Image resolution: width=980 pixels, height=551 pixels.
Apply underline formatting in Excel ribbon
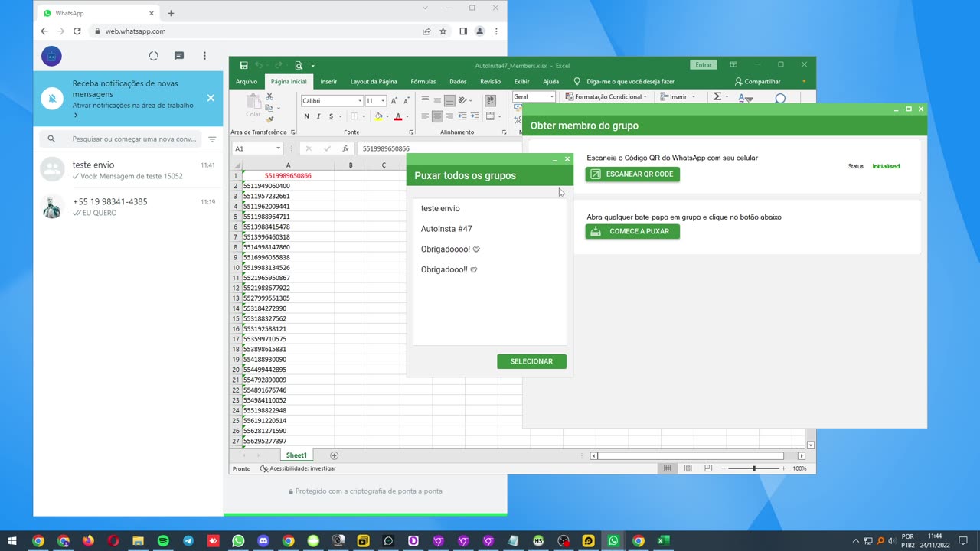(x=331, y=116)
